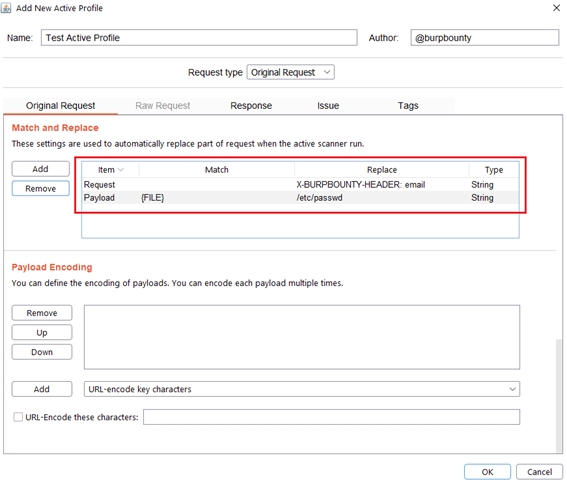Open the Issue tab
The width and height of the screenshot is (567, 486).
(x=328, y=106)
